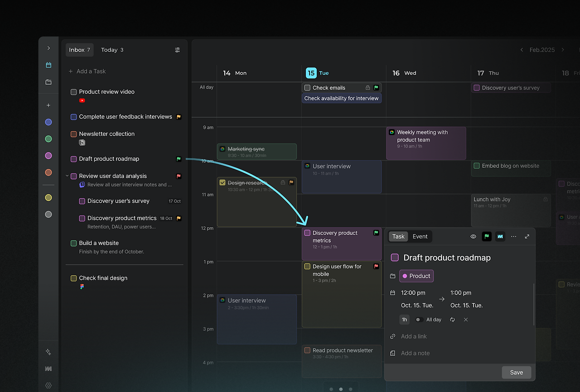The image size is (580, 392).
Task: Mark Newsletter collection as done
Action: pos(74,134)
